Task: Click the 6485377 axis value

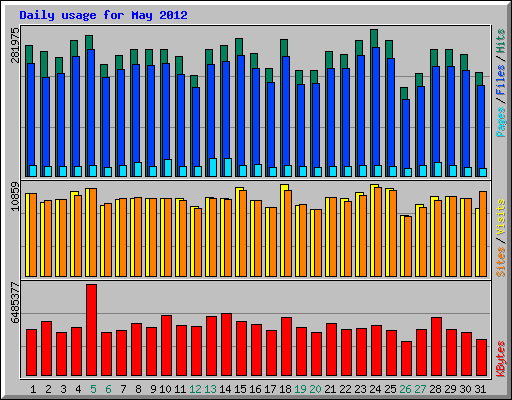Action: (x=15, y=302)
